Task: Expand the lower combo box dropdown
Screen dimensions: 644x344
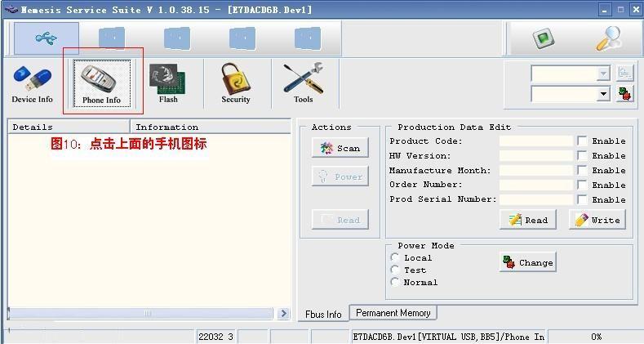Action: click(603, 94)
